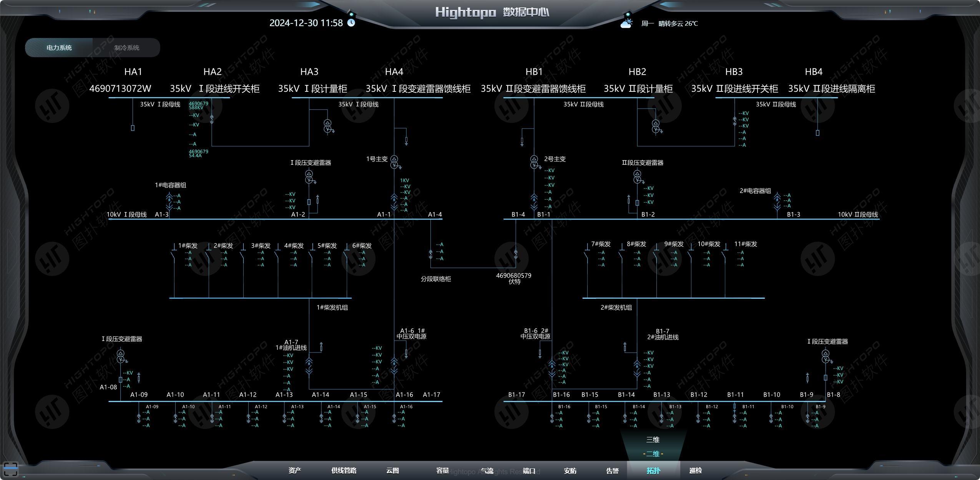Open the 告警 tab
Screen dimensions: 980x480
click(612, 470)
